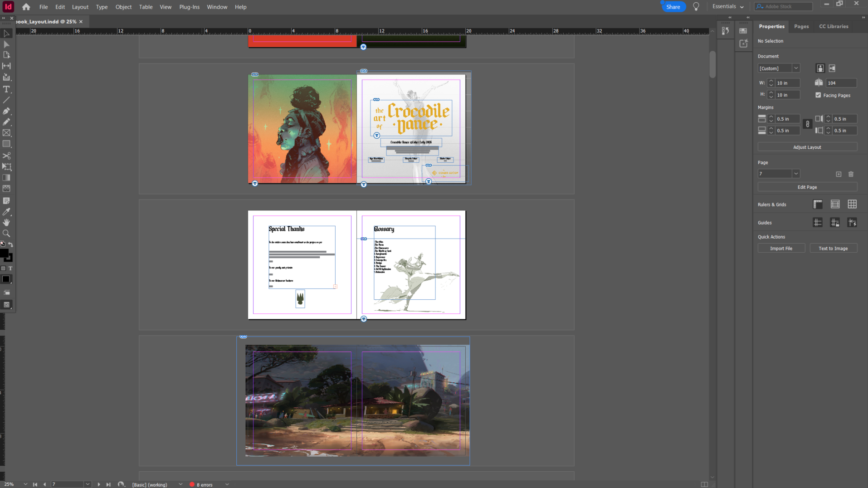Viewport: 868px width, 488px height.
Task: Open the Plug-Ins menu
Action: [x=190, y=7]
